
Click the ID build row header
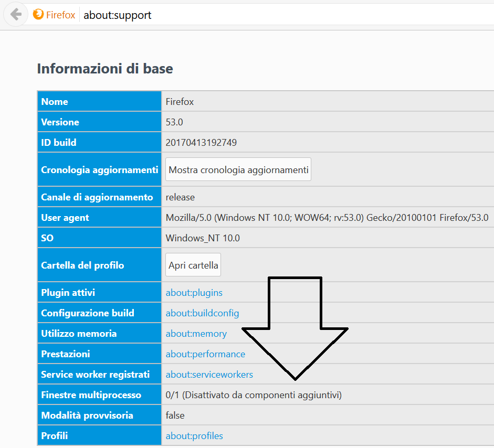(x=99, y=142)
